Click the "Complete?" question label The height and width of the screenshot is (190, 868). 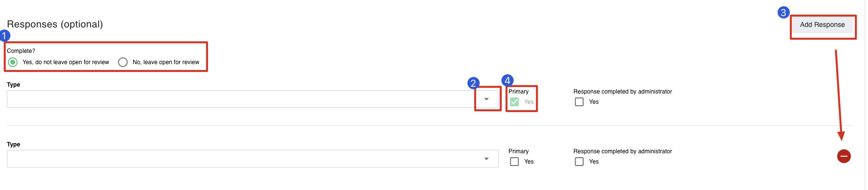coord(21,51)
